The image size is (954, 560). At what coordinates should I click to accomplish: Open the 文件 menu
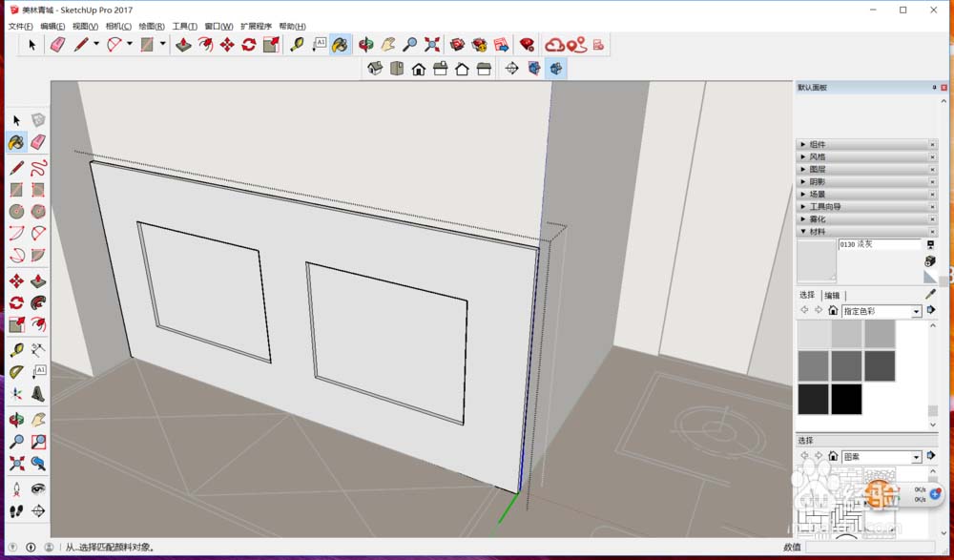(x=19, y=25)
